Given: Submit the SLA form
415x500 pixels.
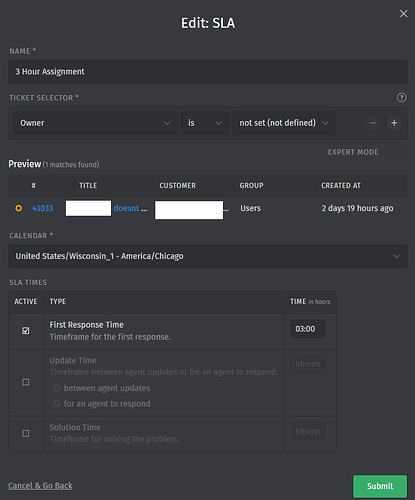Looking at the screenshot, I should click(x=380, y=486).
